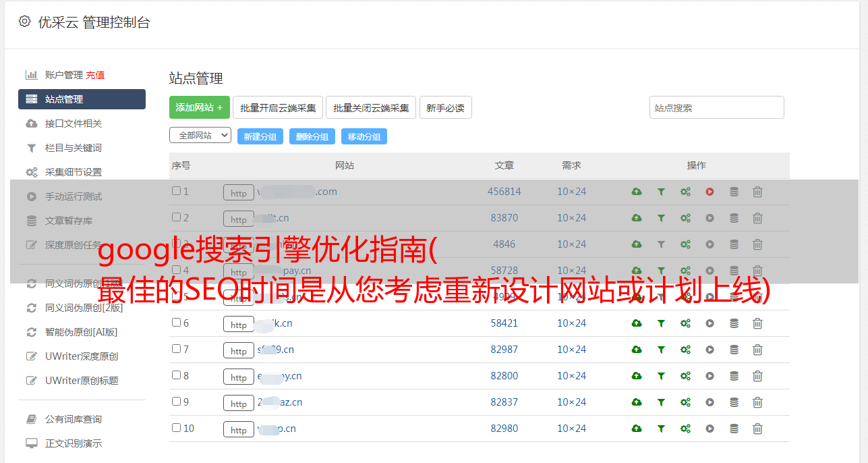Viewport: 868px width, 463px height.
Task: Click gears icon in row 9
Action: [x=685, y=402]
